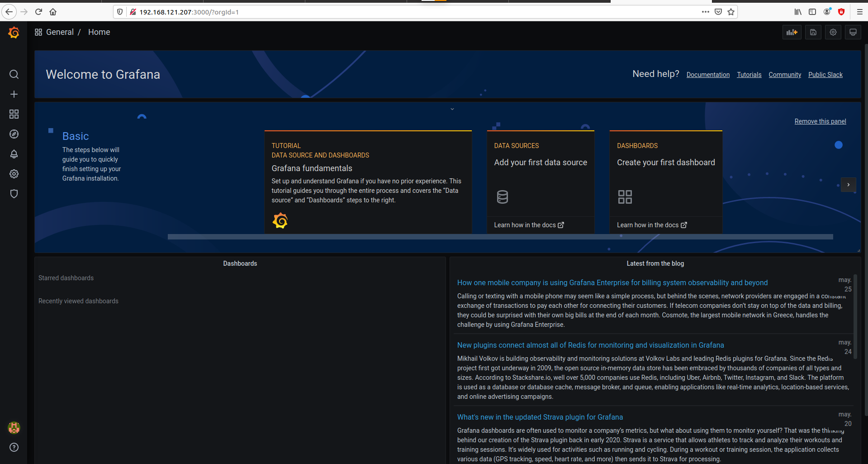Click Remove this panel link

tap(820, 121)
